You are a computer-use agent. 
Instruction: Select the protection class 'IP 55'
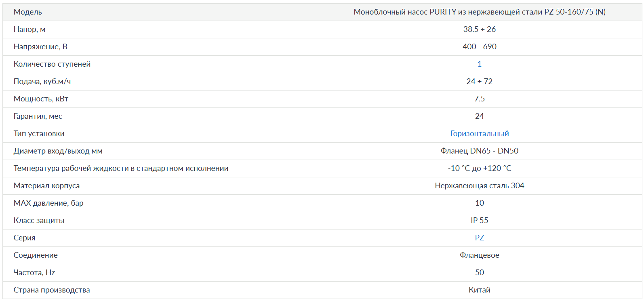click(x=479, y=220)
